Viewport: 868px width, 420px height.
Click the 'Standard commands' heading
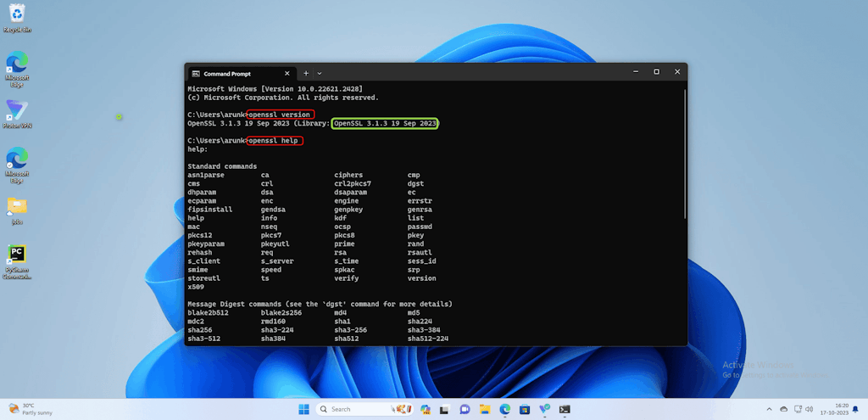[x=222, y=166]
